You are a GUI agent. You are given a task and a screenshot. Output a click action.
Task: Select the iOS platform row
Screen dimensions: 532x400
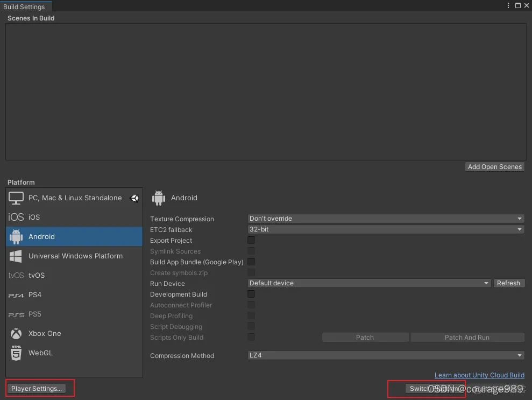tap(74, 217)
